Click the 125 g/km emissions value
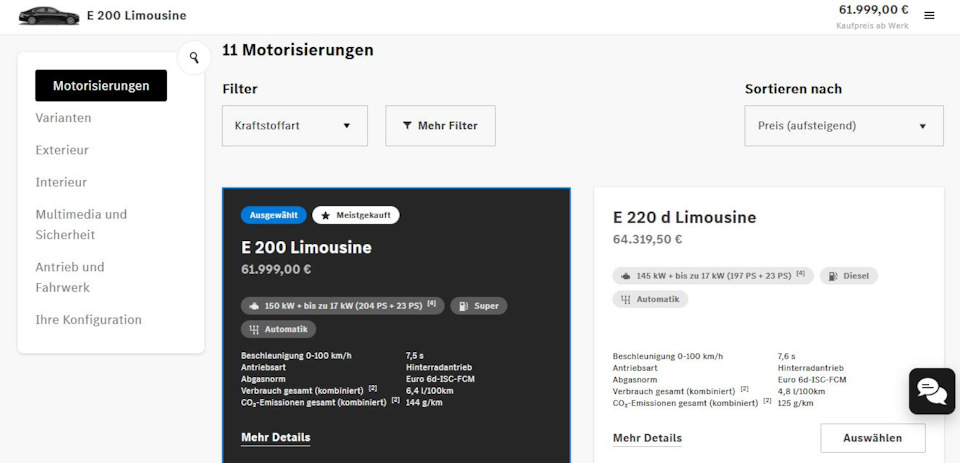960x463 pixels. [x=795, y=403]
